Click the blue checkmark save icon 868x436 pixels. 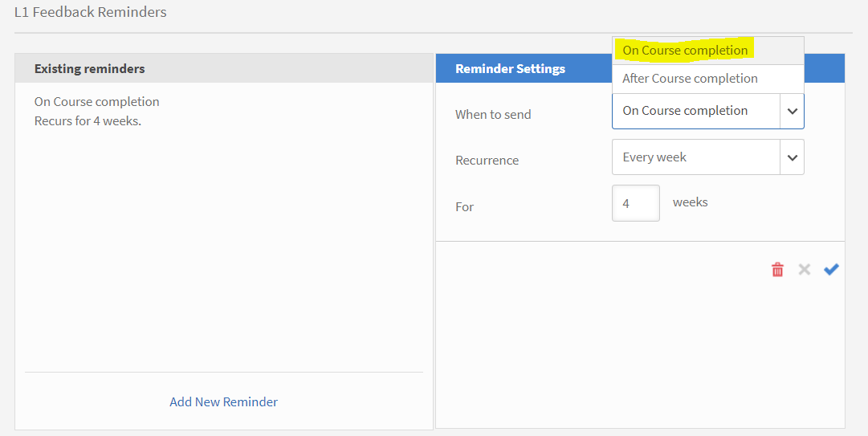[x=831, y=270]
